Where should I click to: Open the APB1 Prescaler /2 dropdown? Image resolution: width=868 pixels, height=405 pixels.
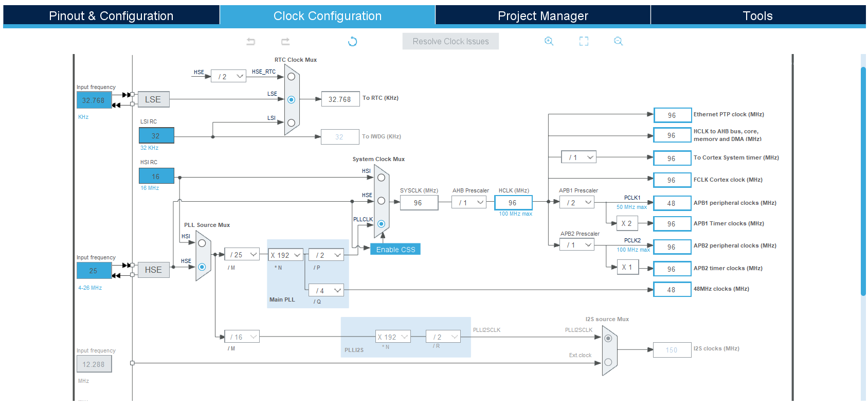(577, 202)
